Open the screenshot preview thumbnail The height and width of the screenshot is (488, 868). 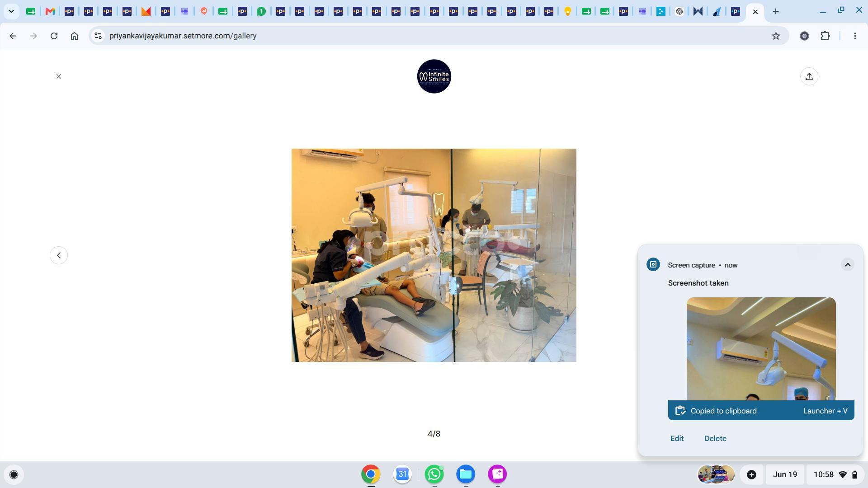click(x=761, y=348)
